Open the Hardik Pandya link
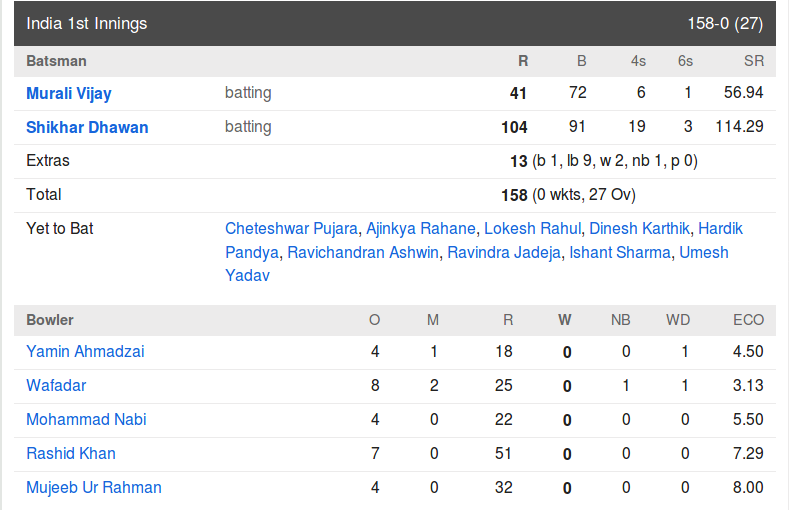Viewport: 795px width, 510px height. point(720,229)
